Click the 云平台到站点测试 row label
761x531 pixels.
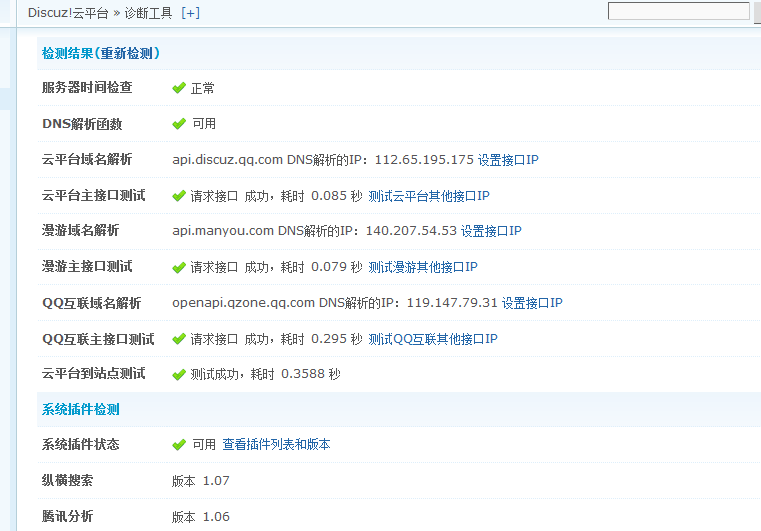click(93, 373)
